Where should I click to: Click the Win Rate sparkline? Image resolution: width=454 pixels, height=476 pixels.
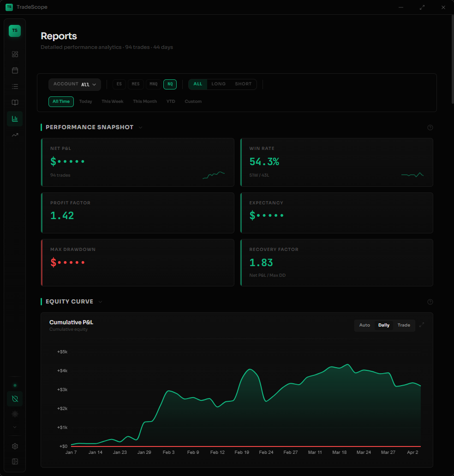click(x=412, y=175)
